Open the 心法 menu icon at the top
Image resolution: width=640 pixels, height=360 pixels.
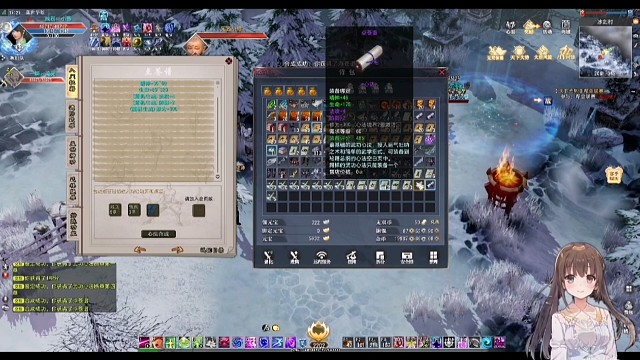(511, 27)
